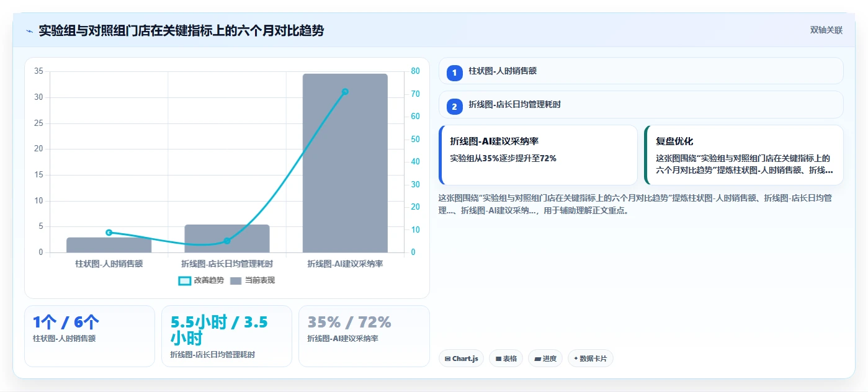Open the 复盘优化 card
The height and width of the screenshot is (392, 868).
tap(744, 155)
